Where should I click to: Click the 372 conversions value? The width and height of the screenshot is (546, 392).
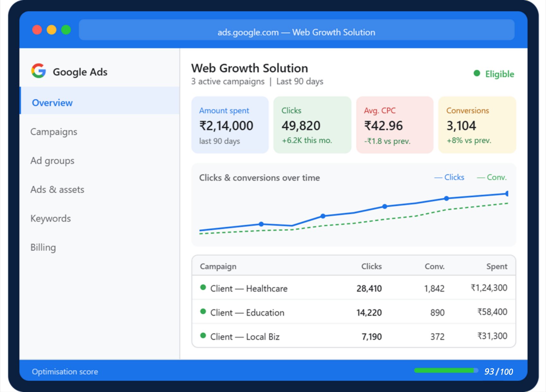[x=437, y=337]
